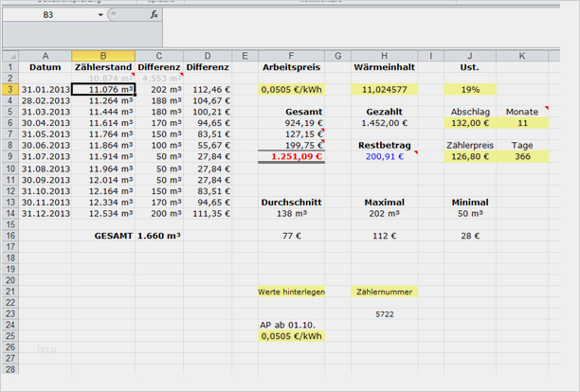580x392 pixels.
Task: Click the 'Zählernummer' yellow cell
Action: [x=383, y=292]
